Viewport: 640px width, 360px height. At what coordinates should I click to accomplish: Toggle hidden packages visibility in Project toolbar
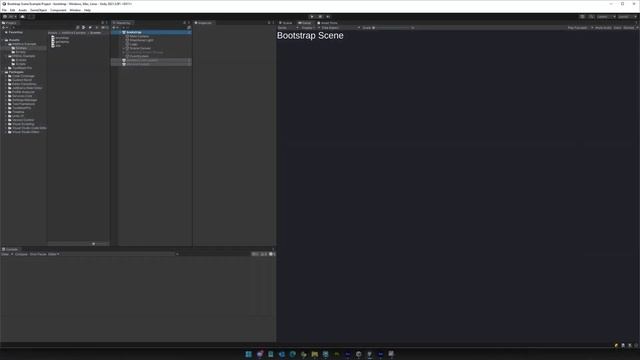click(x=104, y=27)
